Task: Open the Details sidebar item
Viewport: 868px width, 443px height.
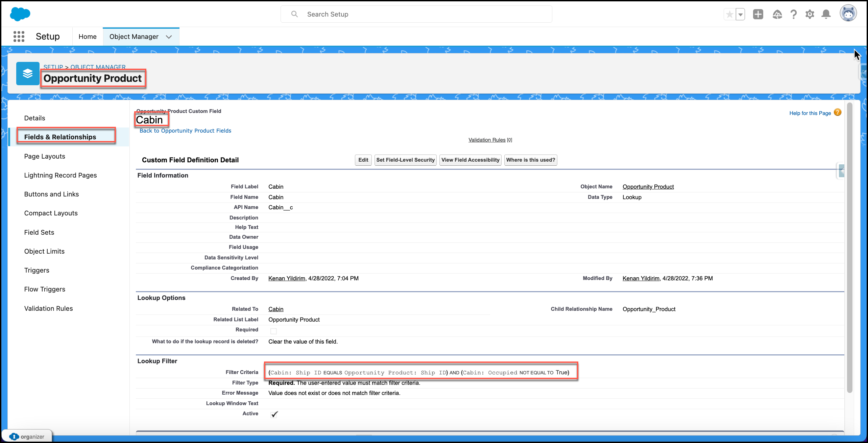Action: coord(34,118)
